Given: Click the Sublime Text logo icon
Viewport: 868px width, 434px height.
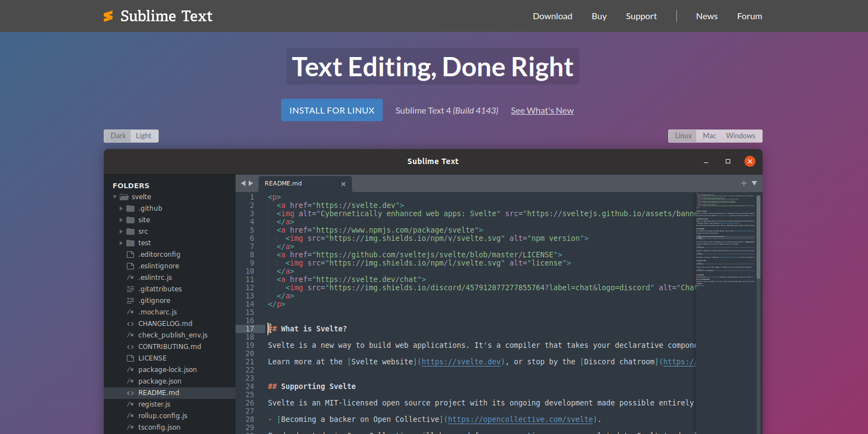Looking at the screenshot, I should pyautogui.click(x=108, y=16).
